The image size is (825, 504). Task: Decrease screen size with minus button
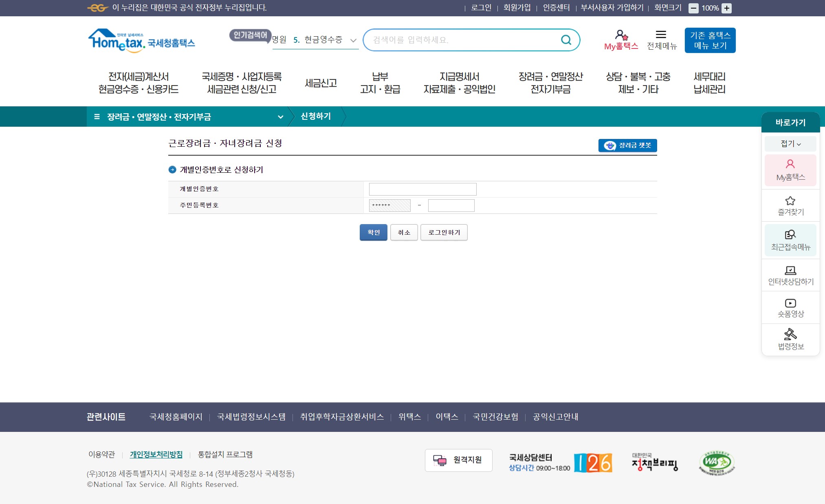(693, 8)
